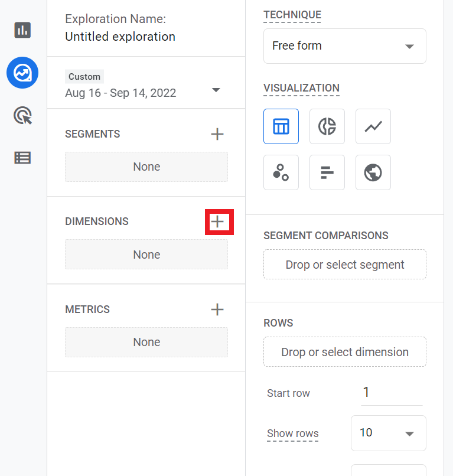
Task: Click Drop or select dimension box
Action: pos(344,352)
